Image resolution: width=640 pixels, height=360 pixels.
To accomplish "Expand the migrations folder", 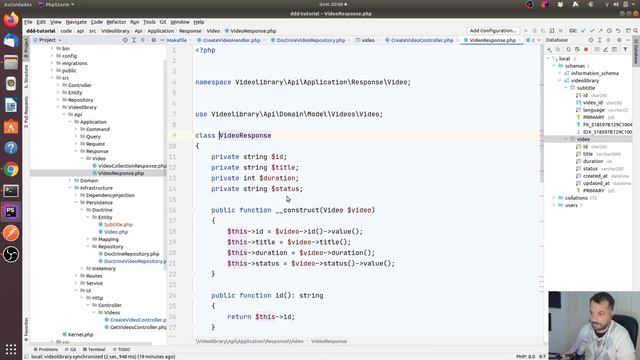I will 52,63.
